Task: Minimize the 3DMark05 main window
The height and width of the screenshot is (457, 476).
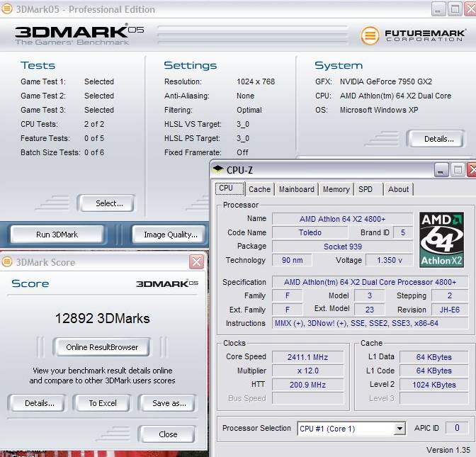Action: pos(438,9)
